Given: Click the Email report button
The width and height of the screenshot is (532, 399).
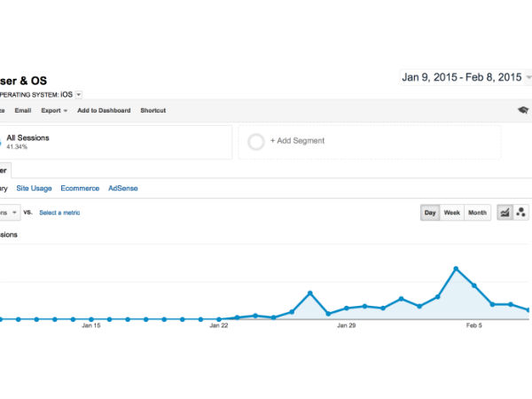Looking at the screenshot, I should pos(23,111).
